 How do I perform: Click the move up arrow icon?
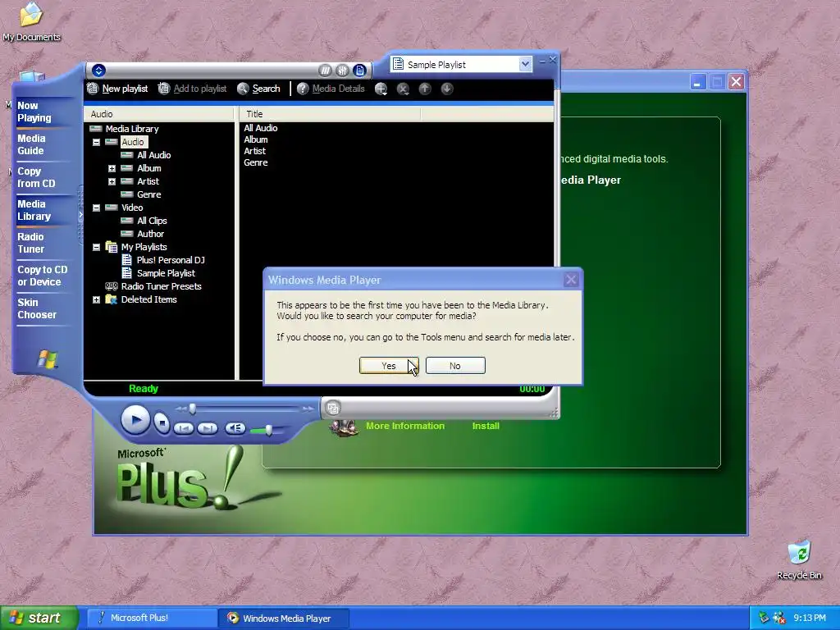click(x=425, y=89)
